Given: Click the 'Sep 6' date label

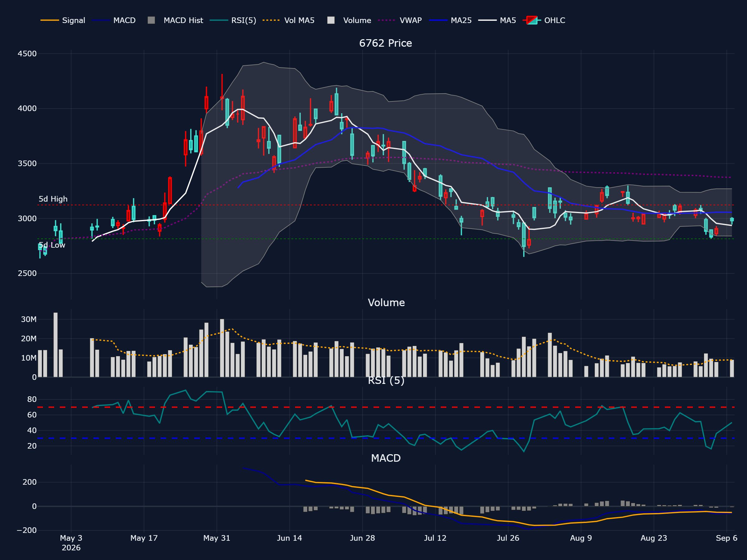Looking at the screenshot, I should pyautogui.click(x=726, y=538).
